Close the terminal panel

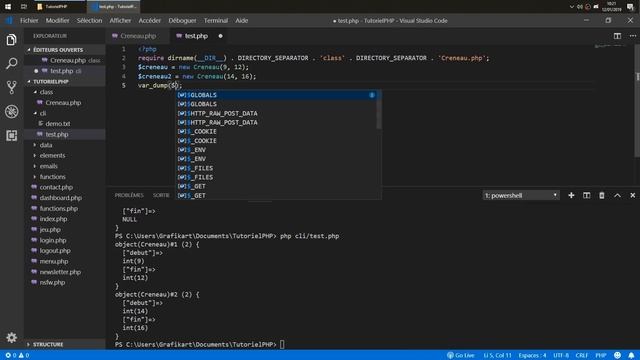633,196
